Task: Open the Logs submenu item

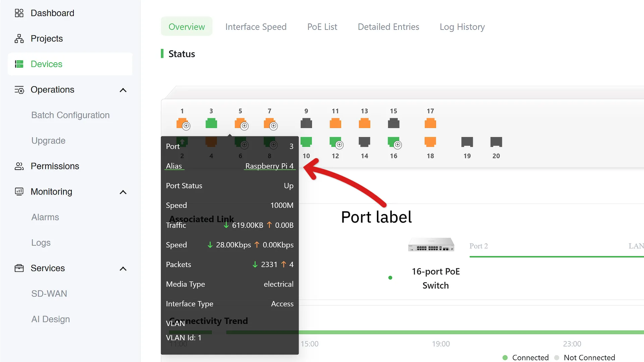Action: [x=41, y=243]
